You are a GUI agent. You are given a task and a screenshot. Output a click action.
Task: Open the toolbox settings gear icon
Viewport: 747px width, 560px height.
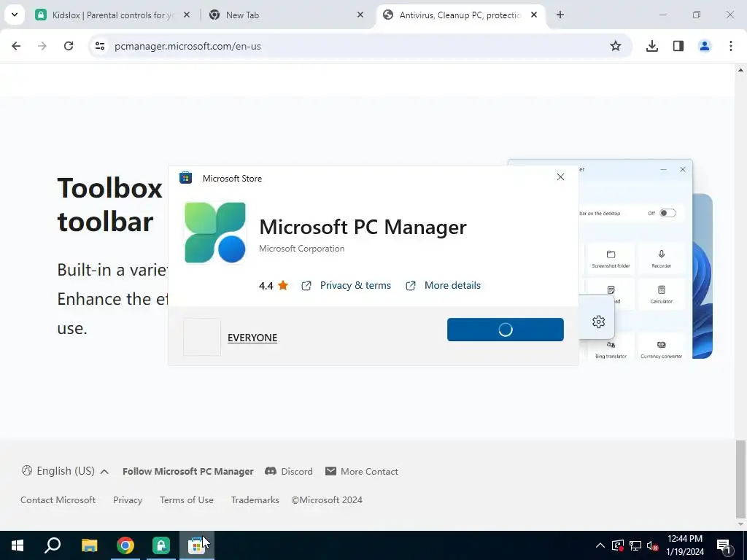coord(598,322)
